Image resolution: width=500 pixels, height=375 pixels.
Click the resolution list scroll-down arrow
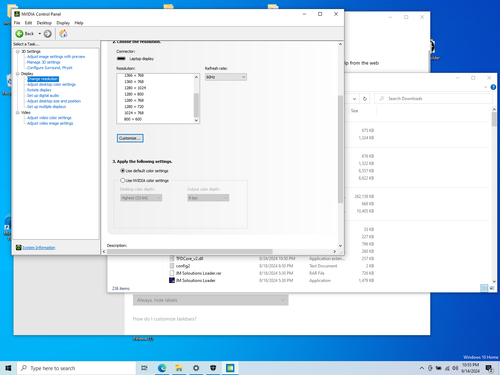pyautogui.click(x=196, y=120)
